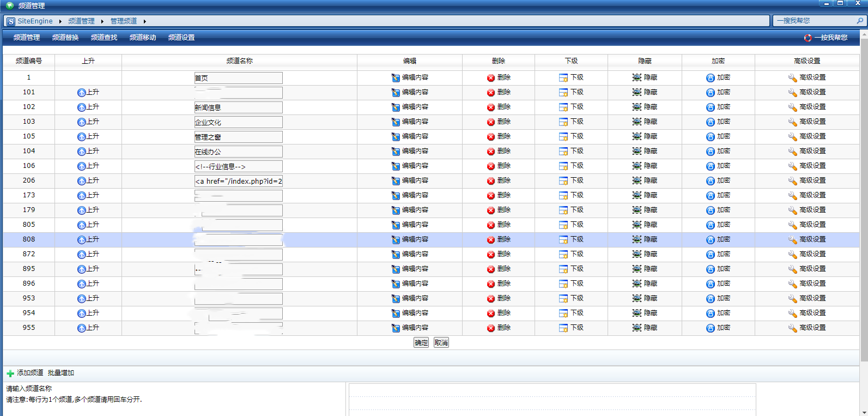Open sub-level icon for channel 805
Image resolution: width=868 pixels, height=416 pixels.
pos(563,225)
